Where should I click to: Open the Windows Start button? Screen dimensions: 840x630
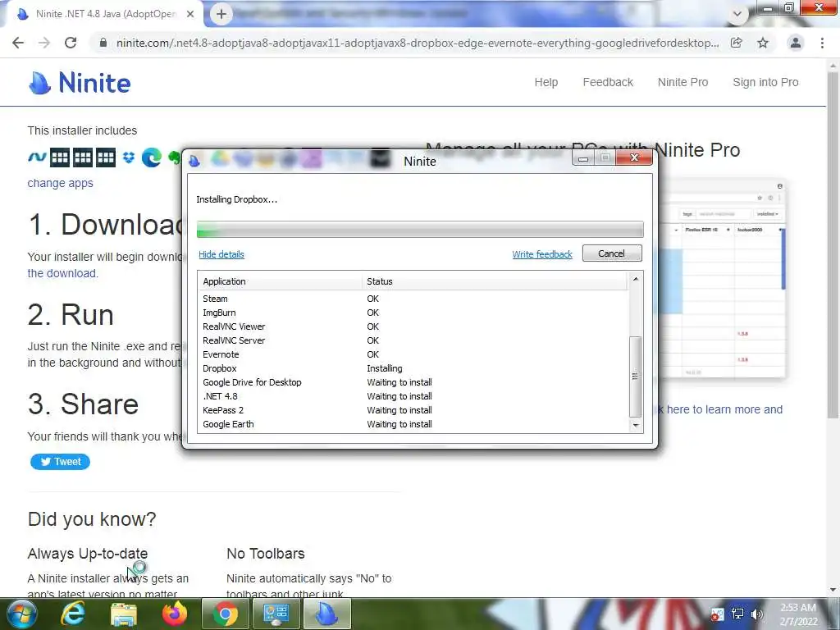click(21, 614)
